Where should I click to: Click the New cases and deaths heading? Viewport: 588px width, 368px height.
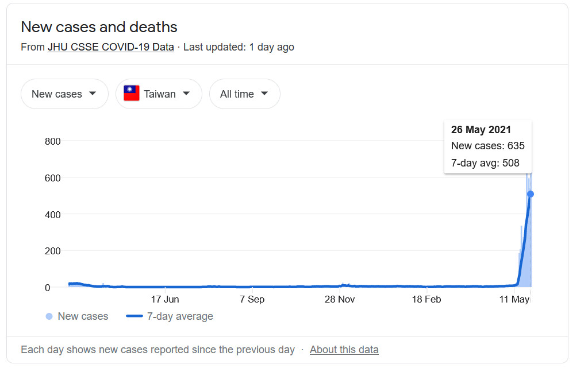[x=99, y=27]
